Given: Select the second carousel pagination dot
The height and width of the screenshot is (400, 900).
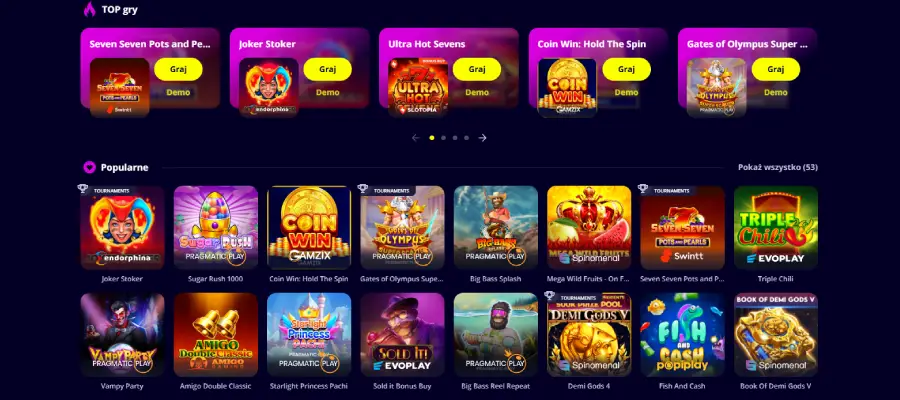Looking at the screenshot, I should (444, 138).
